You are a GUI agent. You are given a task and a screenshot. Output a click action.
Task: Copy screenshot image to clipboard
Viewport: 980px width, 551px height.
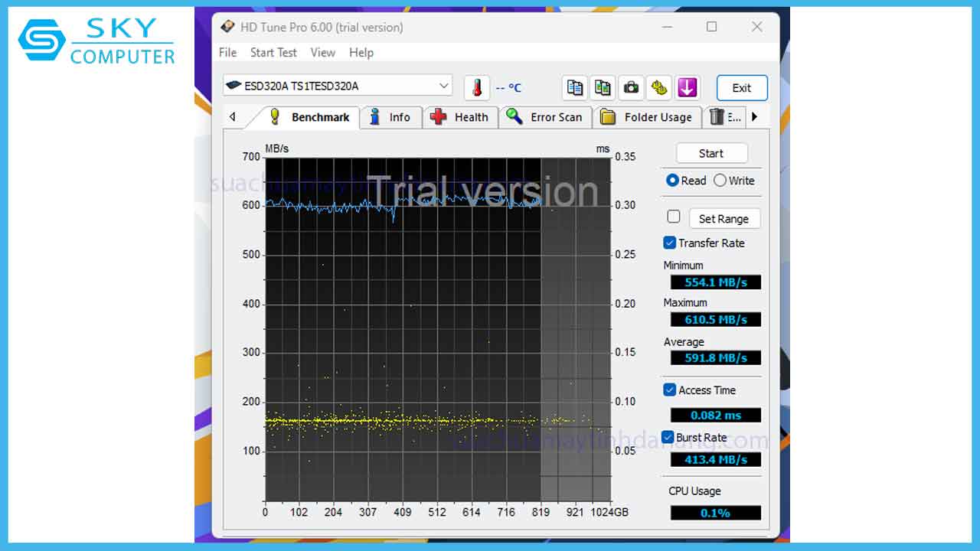tap(602, 87)
